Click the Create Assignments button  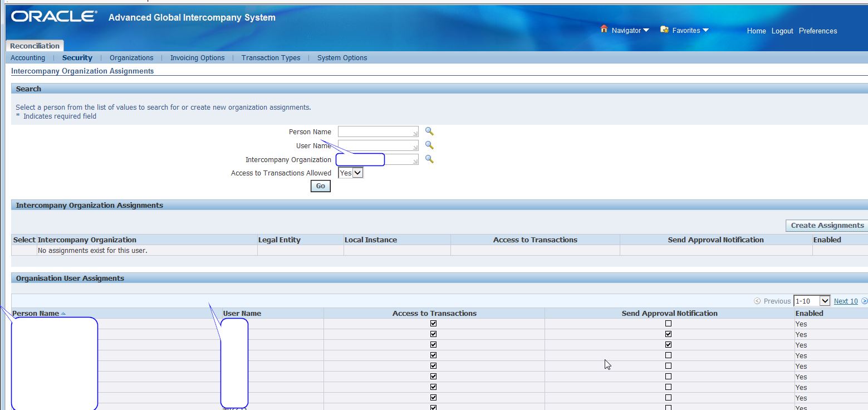click(x=826, y=226)
